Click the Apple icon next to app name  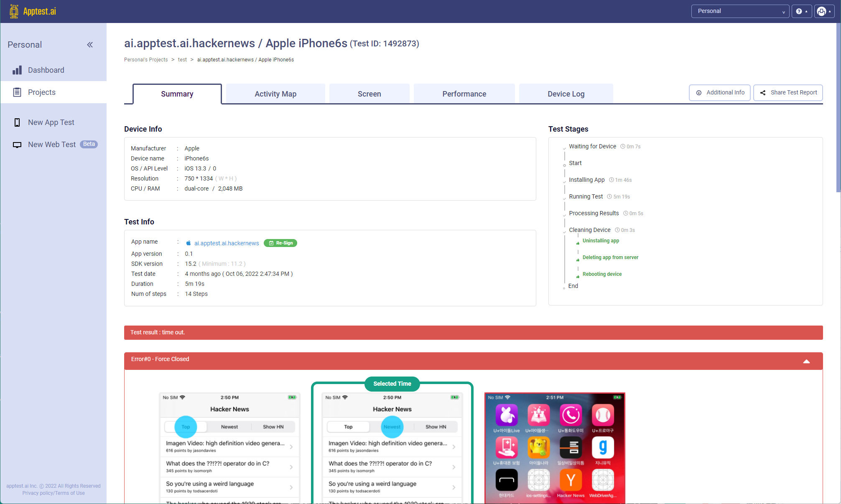pyautogui.click(x=189, y=243)
